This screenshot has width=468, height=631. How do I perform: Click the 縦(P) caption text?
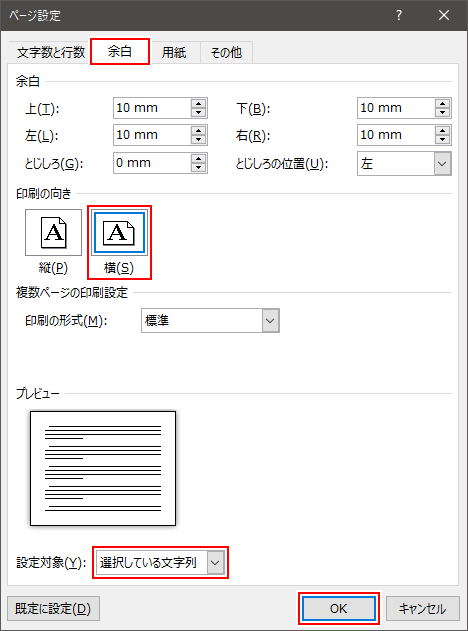pos(53,268)
